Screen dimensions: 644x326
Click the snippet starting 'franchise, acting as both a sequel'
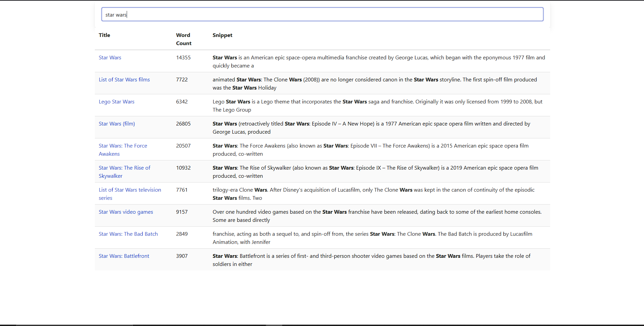(372, 238)
